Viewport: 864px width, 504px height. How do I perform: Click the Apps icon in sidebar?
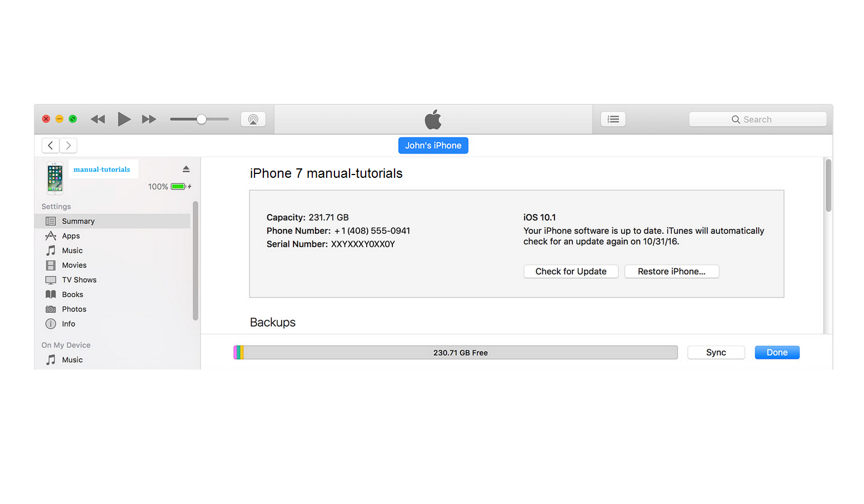click(x=51, y=236)
